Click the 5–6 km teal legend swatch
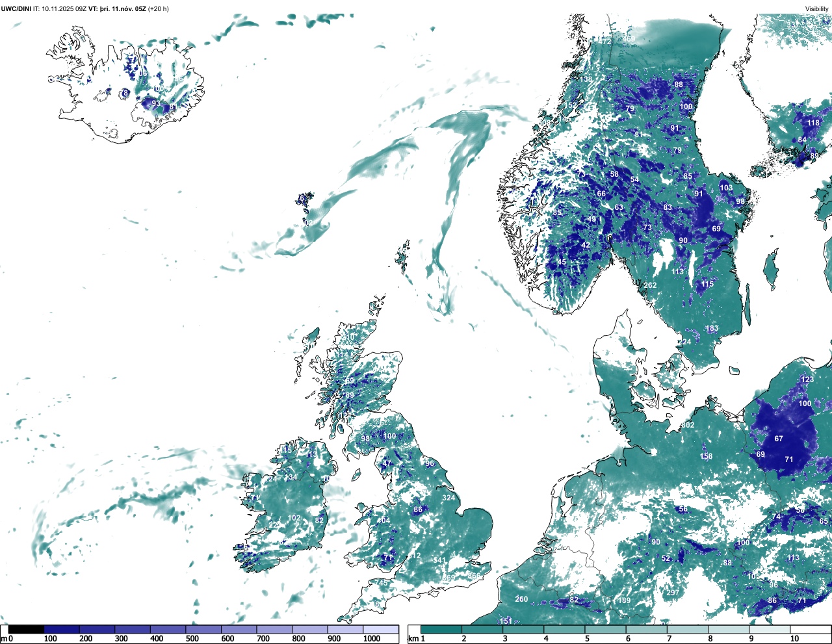 (606, 629)
